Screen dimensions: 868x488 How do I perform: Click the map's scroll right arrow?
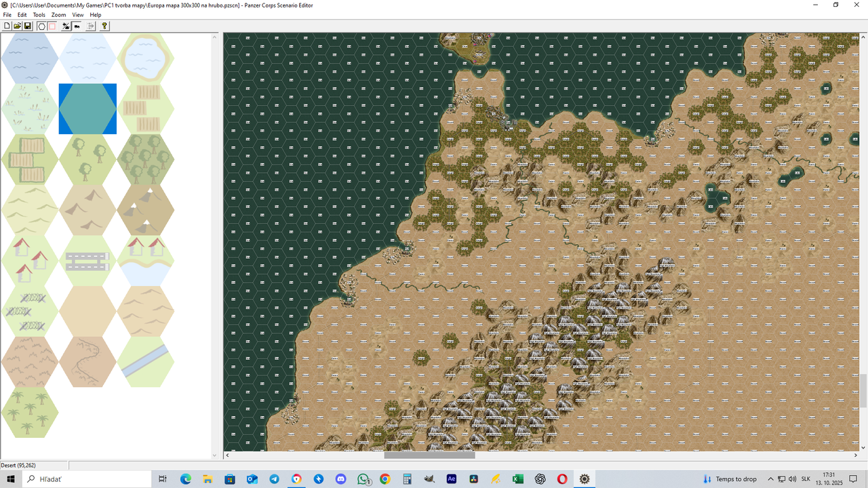coord(855,455)
